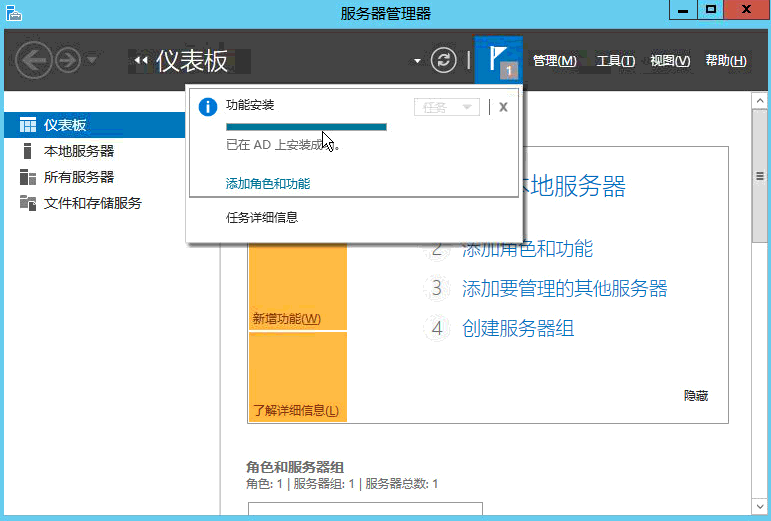Expand the navigation history dropdown arrow
Image resolution: width=771 pixels, height=521 pixels.
tap(93, 60)
